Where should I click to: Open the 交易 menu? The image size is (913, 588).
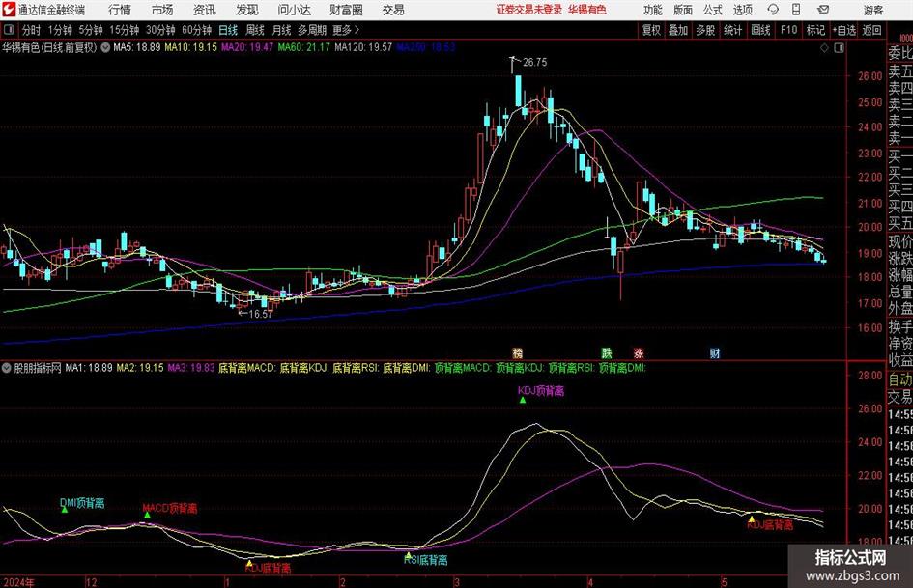coord(393,10)
